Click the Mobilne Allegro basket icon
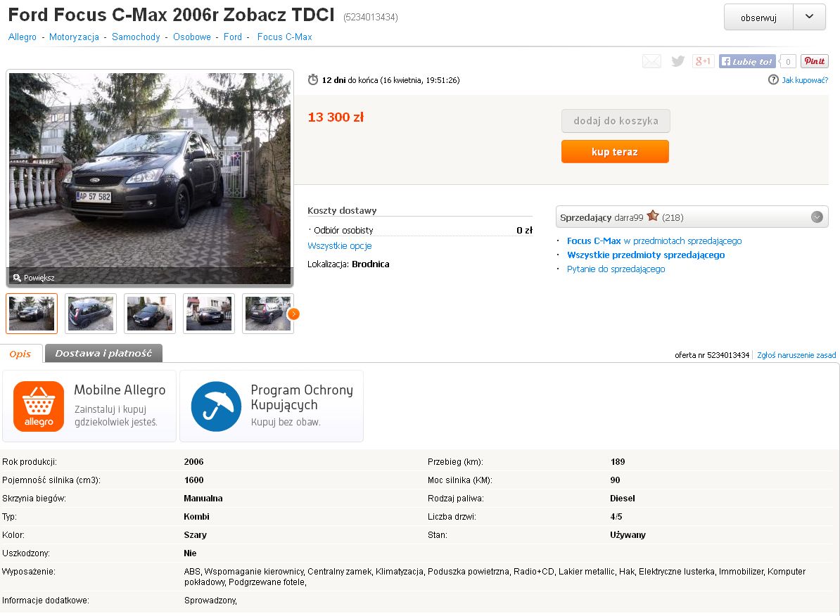 (39, 406)
